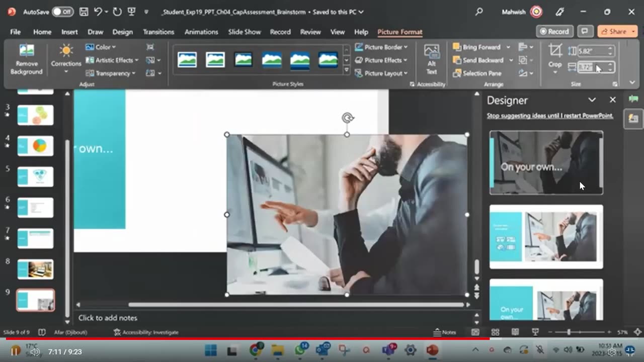Open the Corrections tool

coord(65,59)
